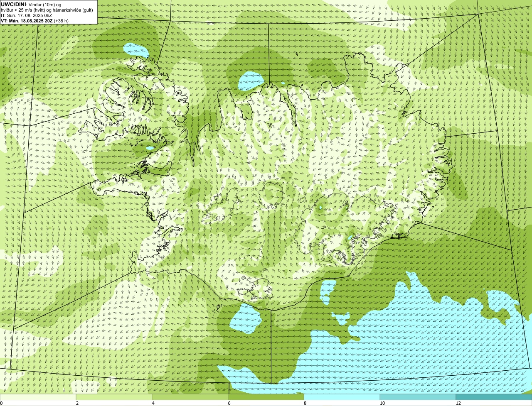Select the 8–10 light cyan colorbar segment
Viewport: 532px width, 406px height.
[342, 397]
